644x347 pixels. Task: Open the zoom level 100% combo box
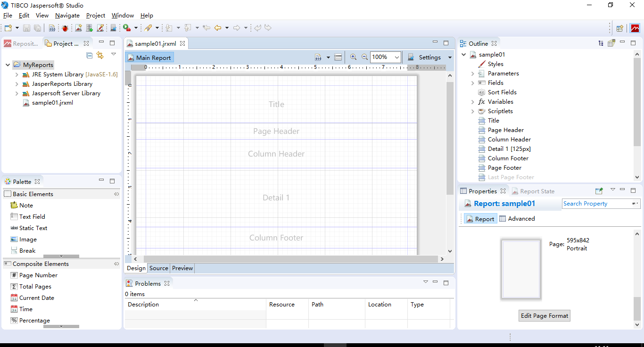pyautogui.click(x=386, y=57)
